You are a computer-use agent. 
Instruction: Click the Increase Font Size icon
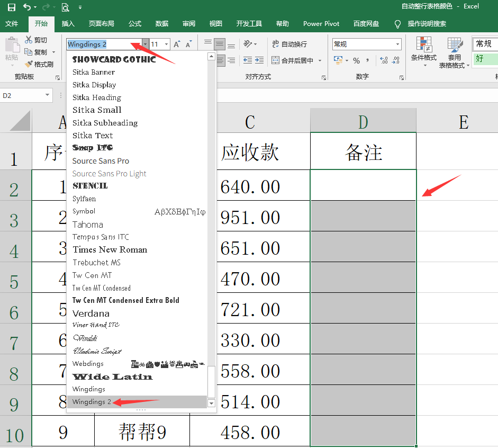[177, 44]
